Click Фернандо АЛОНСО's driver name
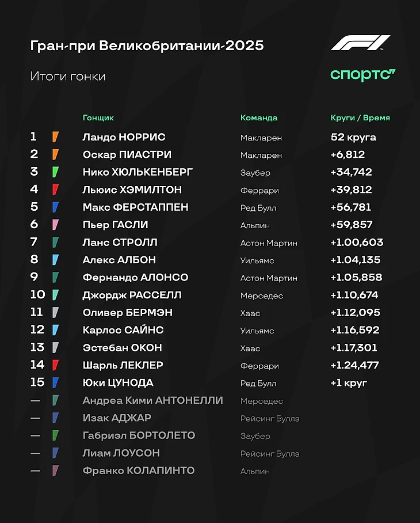Screen dimensions: 420x523 point(135,277)
